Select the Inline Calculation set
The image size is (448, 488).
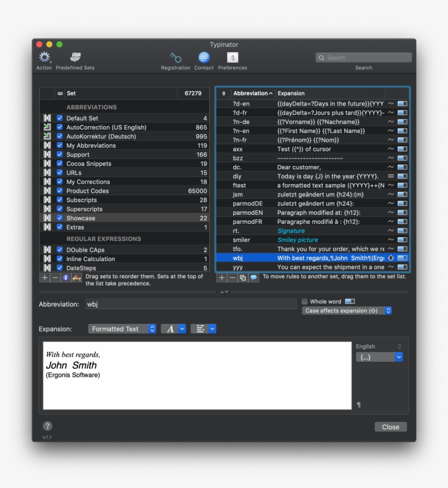click(125, 259)
